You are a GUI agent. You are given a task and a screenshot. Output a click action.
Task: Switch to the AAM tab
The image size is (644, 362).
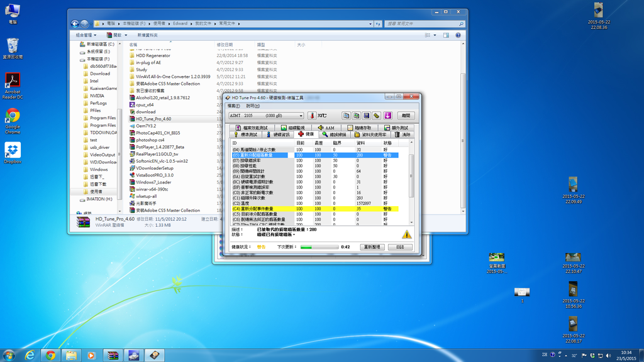pos(326,128)
